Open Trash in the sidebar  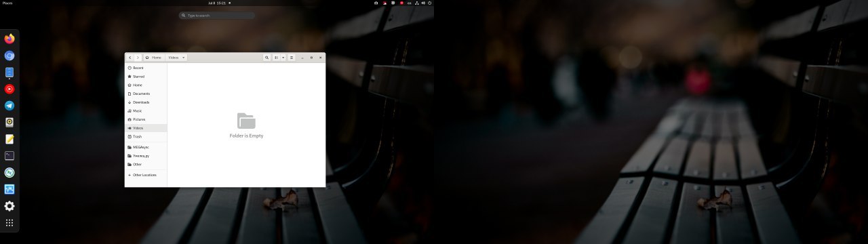click(x=146, y=136)
